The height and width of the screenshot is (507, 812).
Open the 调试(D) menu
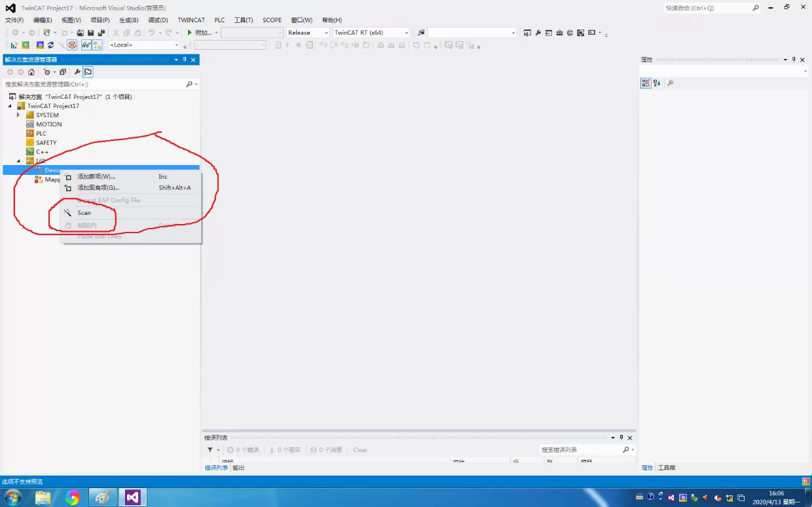coord(158,20)
